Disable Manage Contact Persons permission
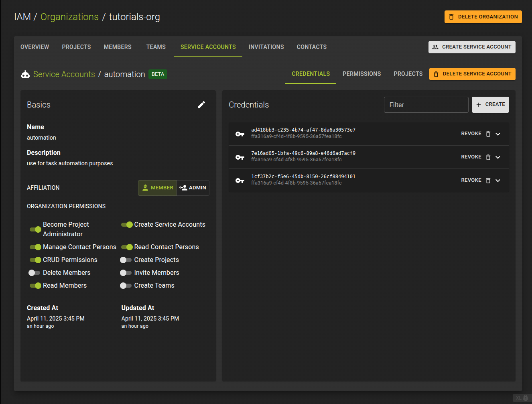This screenshot has width=532, height=404. 35,247
